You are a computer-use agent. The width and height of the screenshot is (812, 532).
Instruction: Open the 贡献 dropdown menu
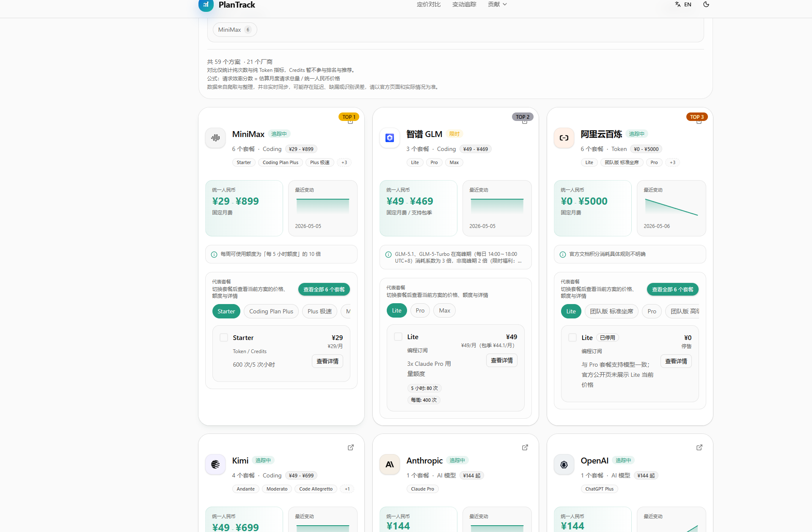tap(497, 5)
